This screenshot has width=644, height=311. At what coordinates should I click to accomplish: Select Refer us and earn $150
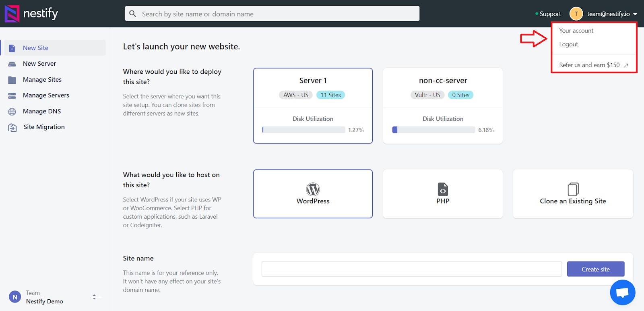pyautogui.click(x=589, y=65)
